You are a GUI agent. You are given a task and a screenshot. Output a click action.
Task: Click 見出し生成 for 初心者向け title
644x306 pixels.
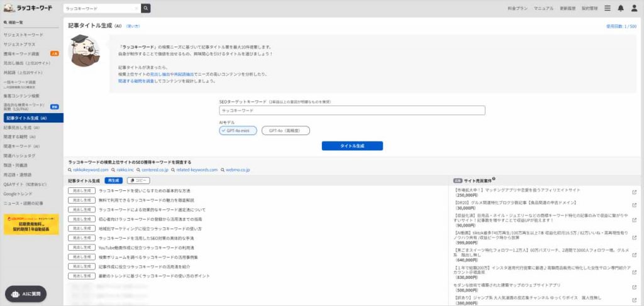point(82,219)
